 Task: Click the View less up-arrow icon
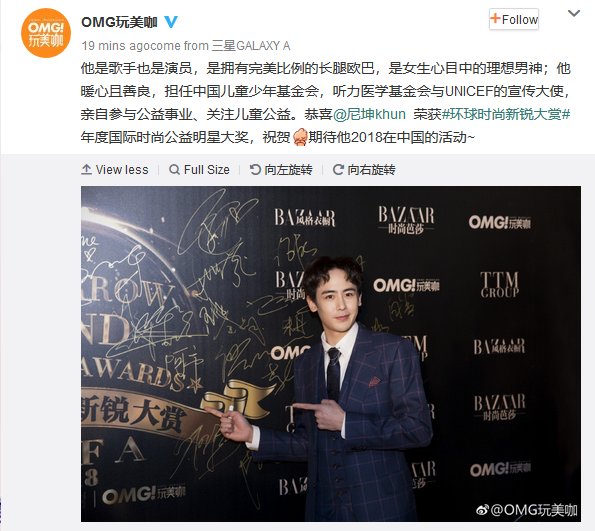[x=87, y=169]
